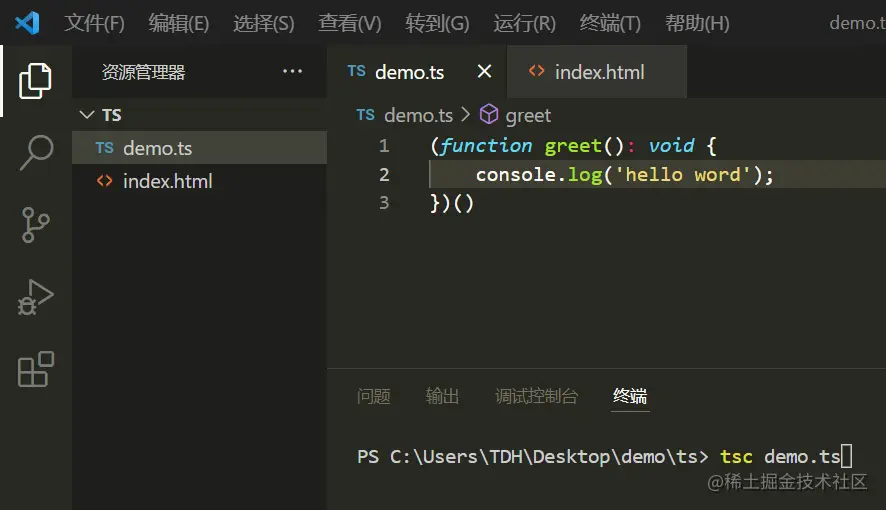Open the Source Control view icon
This screenshot has height=510, width=886.
(x=36, y=225)
